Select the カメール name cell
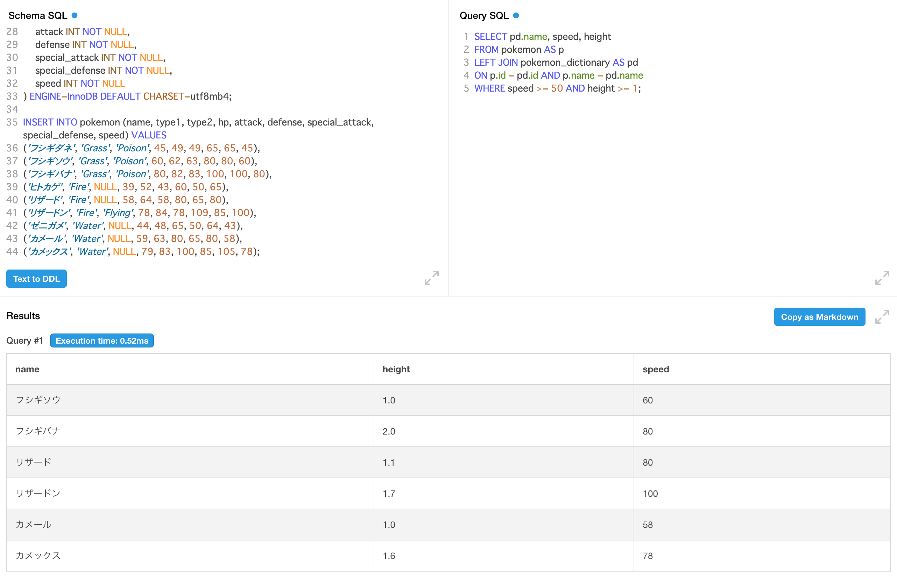This screenshot has width=897, height=588. [190, 524]
